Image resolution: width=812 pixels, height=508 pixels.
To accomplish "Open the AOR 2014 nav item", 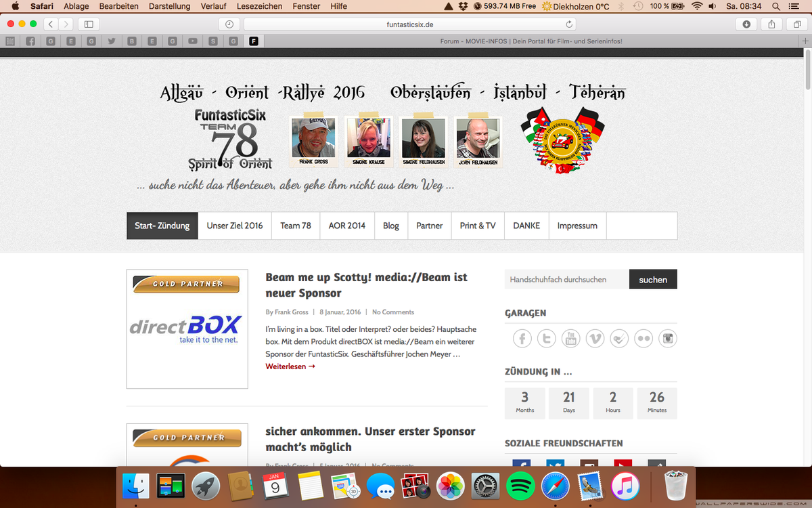I will point(347,226).
